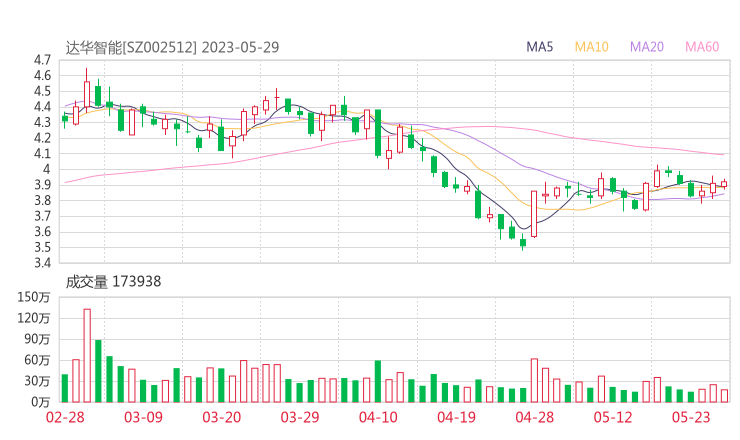
Task: Click the MA60 legend label
Action: pyautogui.click(x=702, y=47)
